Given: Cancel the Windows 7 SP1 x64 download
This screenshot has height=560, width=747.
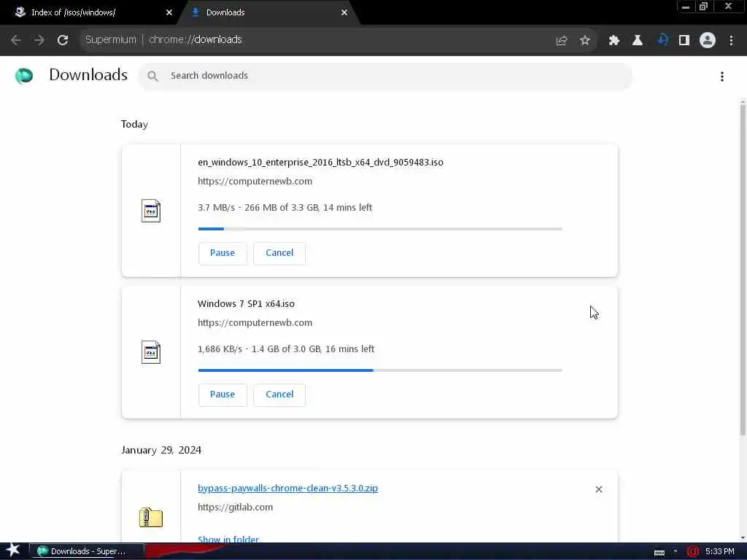Looking at the screenshot, I should coord(279,394).
